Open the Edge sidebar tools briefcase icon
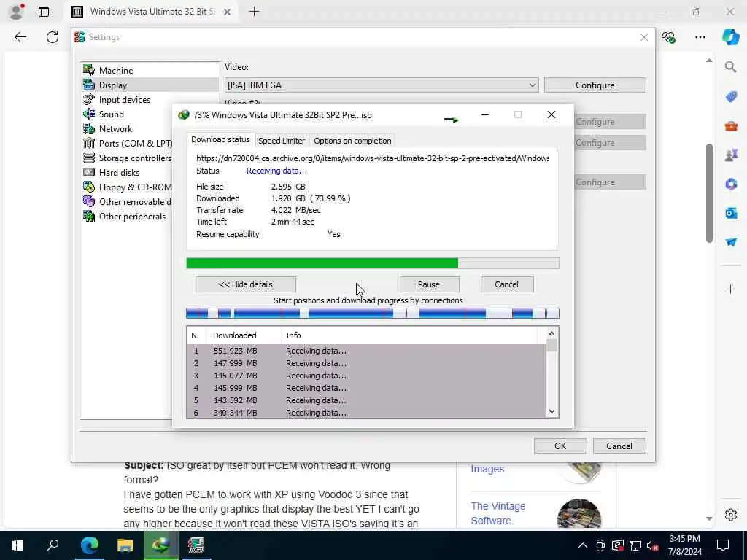The width and height of the screenshot is (747, 560). 731,126
